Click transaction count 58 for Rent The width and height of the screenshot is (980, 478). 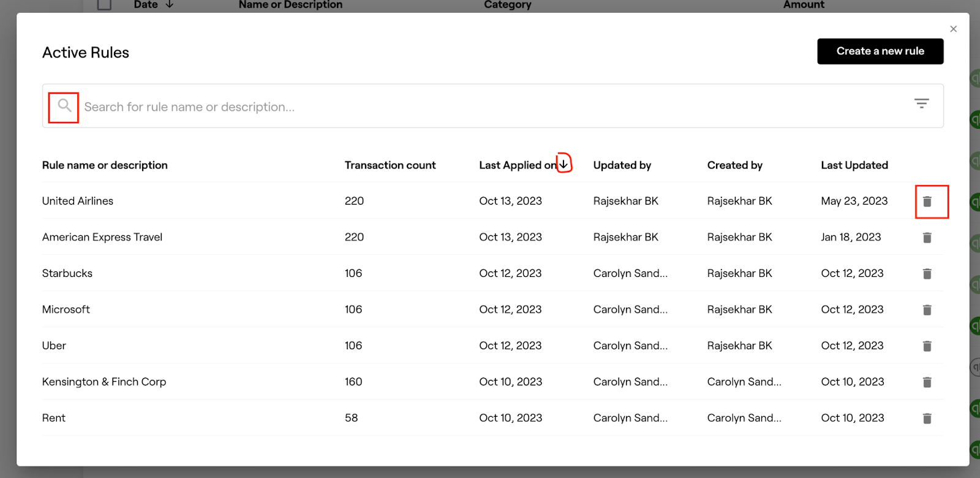(x=351, y=418)
